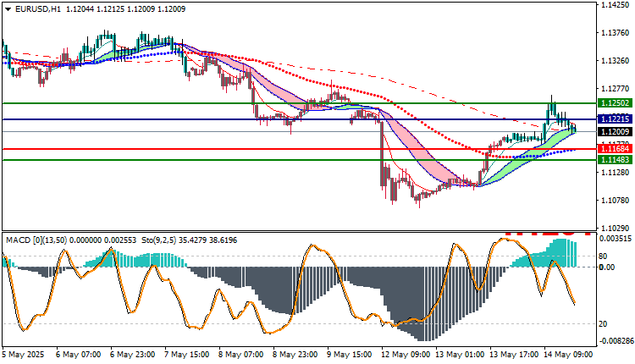This screenshot has width=635, height=364.
Task: Click the EURUSD,H1 chart title text
Action: click(37, 9)
